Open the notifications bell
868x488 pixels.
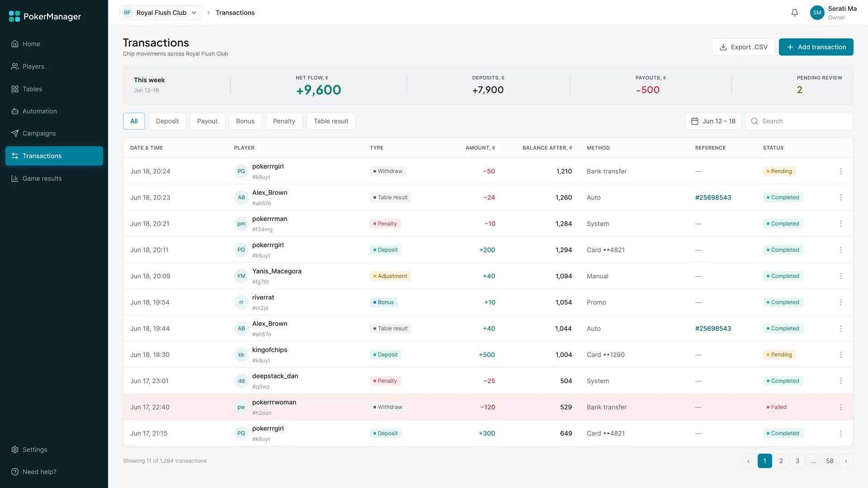[795, 13]
